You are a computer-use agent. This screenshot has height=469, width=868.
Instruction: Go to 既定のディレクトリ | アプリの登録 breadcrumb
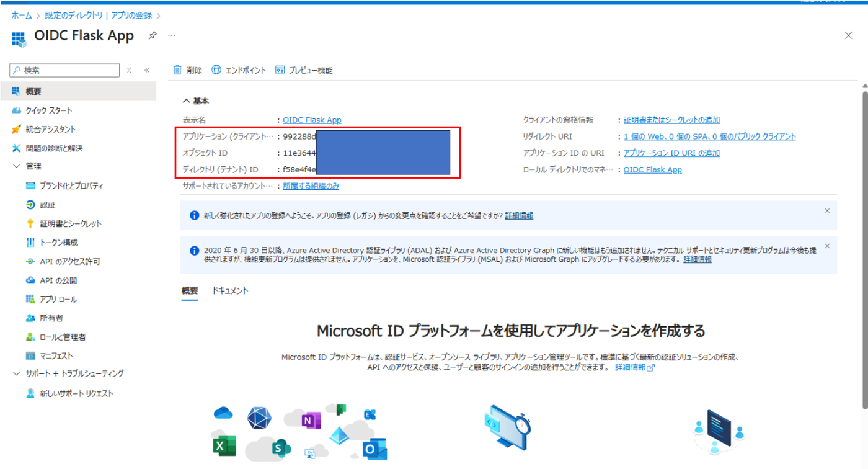coord(99,15)
